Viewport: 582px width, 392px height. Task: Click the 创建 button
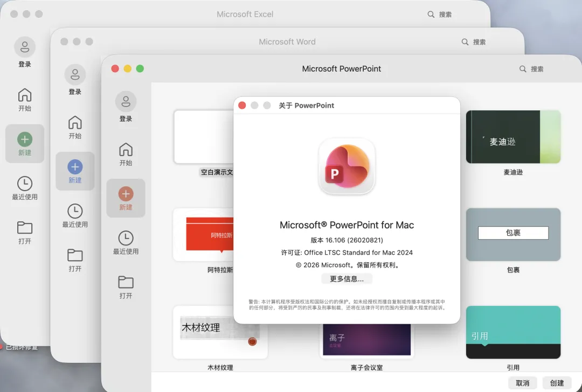557,383
